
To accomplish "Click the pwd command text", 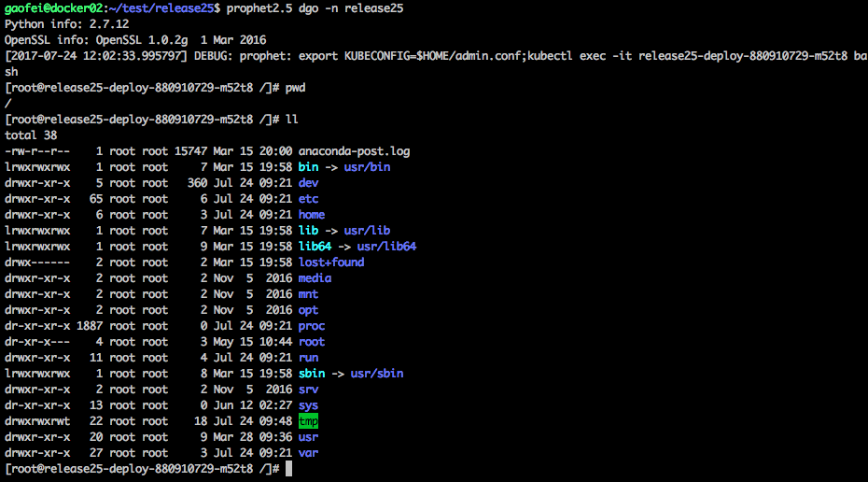I will [x=295, y=88].
